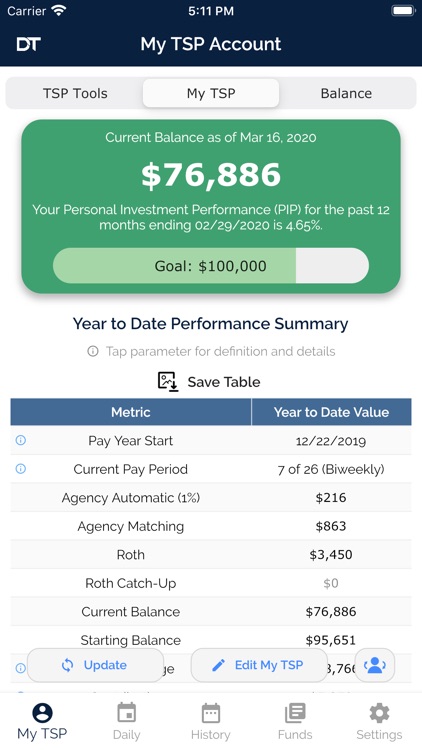
Task: Switch to Balance segment
Action: (346, 93)
